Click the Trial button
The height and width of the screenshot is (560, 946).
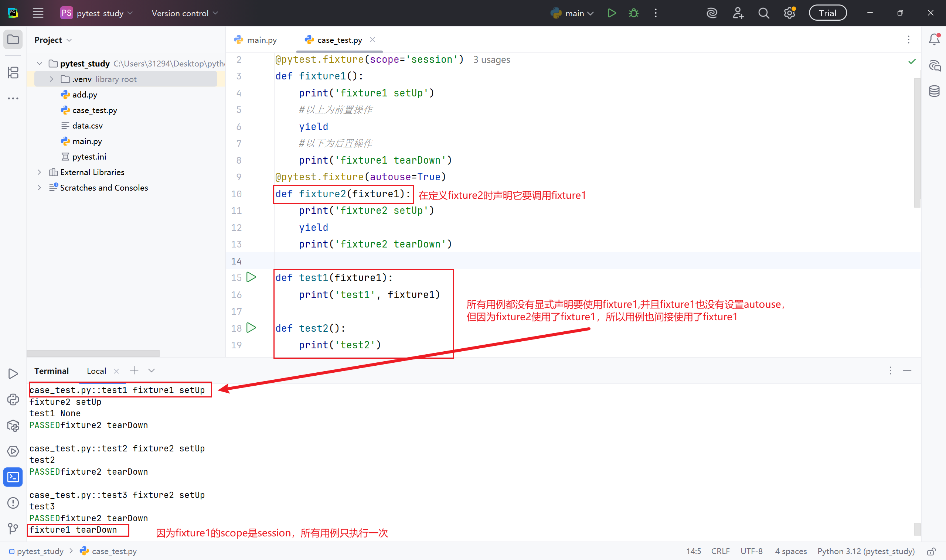(x=827, y=13)
